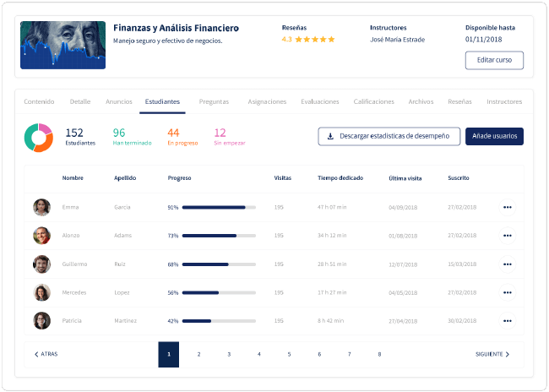Click the last visit date 12/07/2018
Viewport: 549px width, 392px height.
[403, 264]
